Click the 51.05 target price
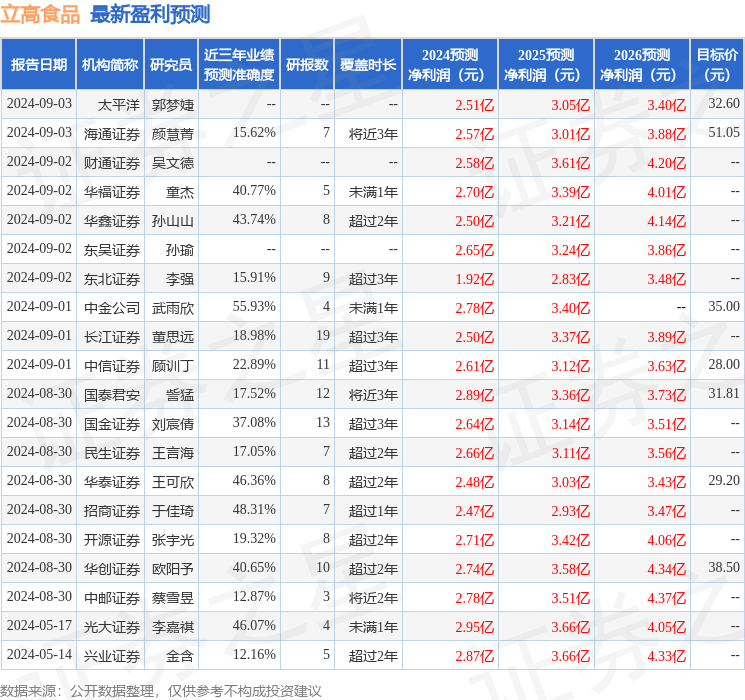Viewport: 745px width, 700px height. pyautogui.click(x=724, y=133)
